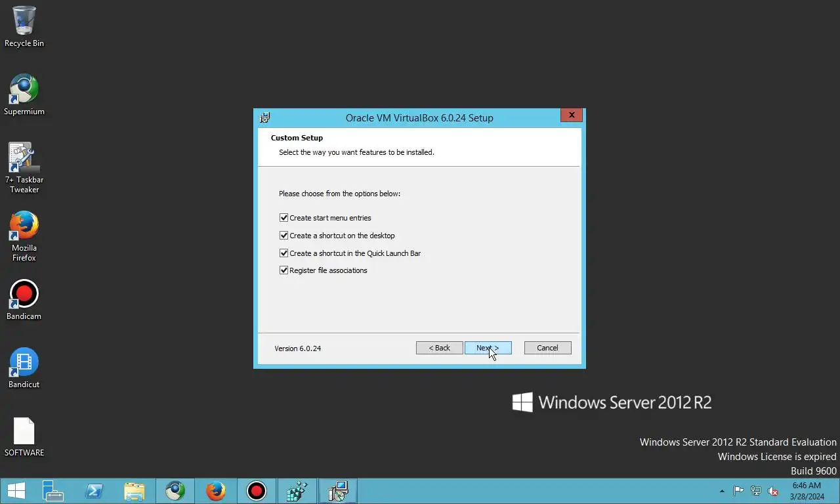Viewport: 840px width, 504px height.
Task: Select the Mozilla Firefox desktop shortcut
Action: click(x=24, y=236)
